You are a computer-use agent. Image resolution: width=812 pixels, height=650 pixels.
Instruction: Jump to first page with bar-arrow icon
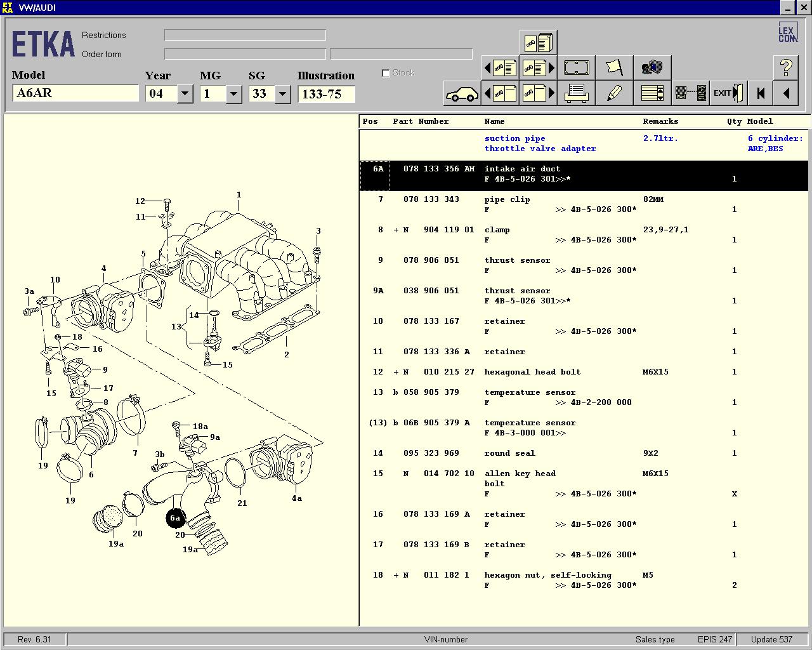760,93
